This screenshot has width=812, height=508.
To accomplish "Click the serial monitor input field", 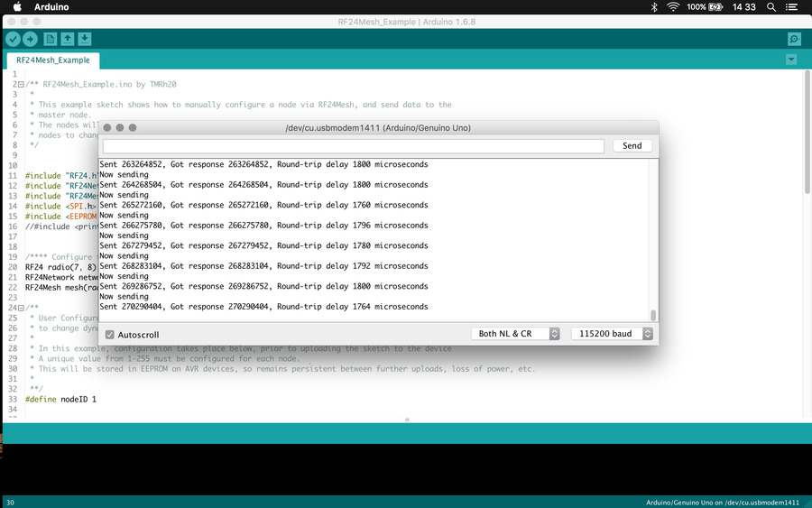I will coord(353,146).
